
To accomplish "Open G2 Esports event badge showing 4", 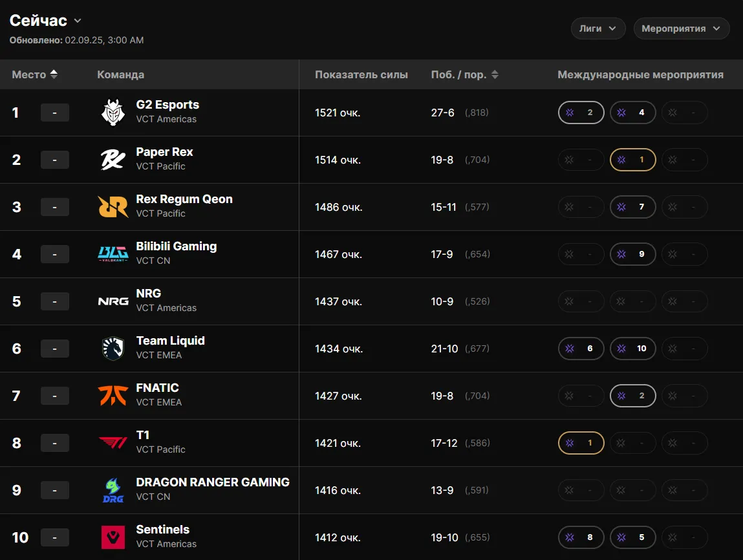I will coord(632,113).
